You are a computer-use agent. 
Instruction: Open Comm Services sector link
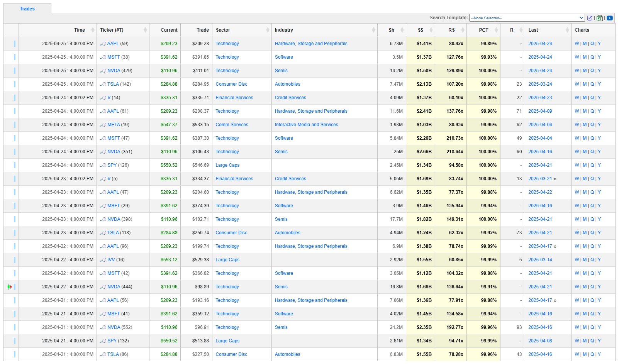coord(232,125)
